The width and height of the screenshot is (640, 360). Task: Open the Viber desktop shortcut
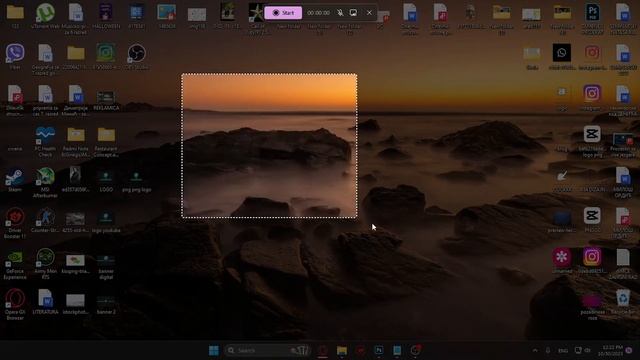point(15,56)
